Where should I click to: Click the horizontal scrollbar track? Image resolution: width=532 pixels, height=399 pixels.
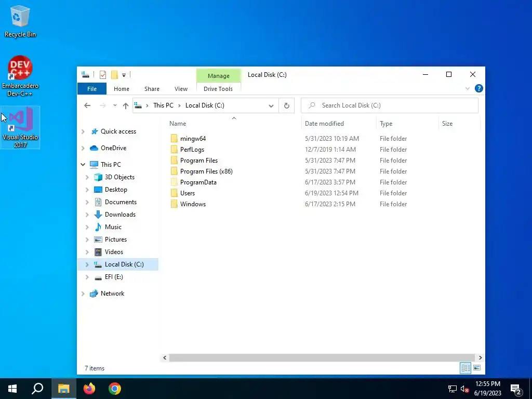pyautogui.click(x=322, y=357)
